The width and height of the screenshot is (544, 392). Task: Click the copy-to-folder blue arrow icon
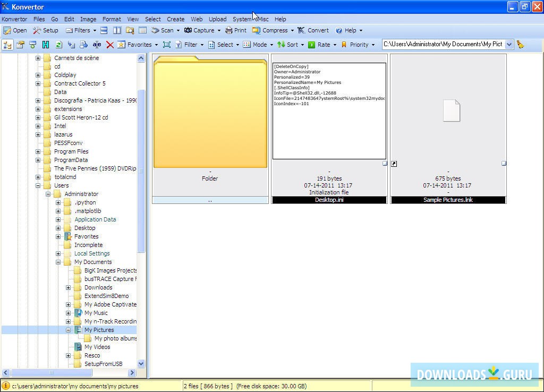[x=71, y=45]
